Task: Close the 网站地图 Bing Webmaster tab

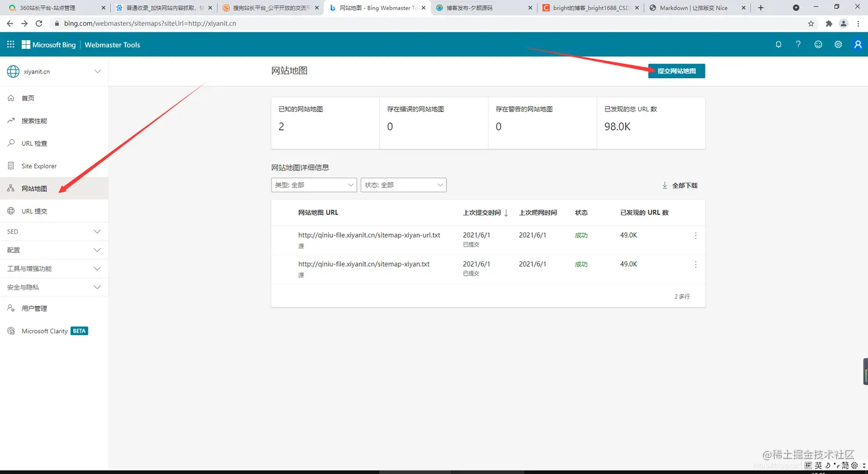Action: pyautogui.click(x=424, y=8)
